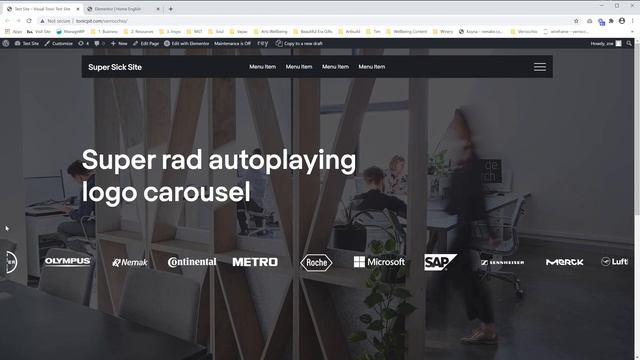Click Copy to a new draft
640x360 pixels.
point(299,43)
